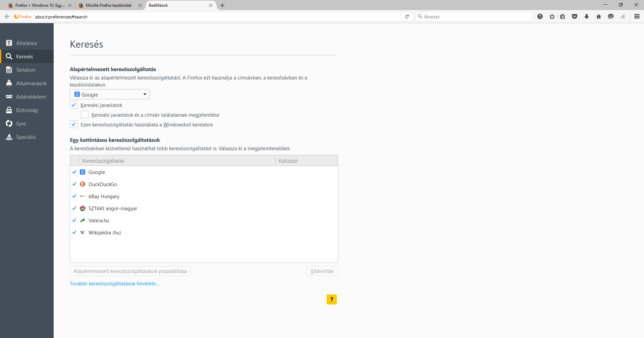Bookmark this page with the star icon
644x338 pixels.
click(x=552, y=16)
